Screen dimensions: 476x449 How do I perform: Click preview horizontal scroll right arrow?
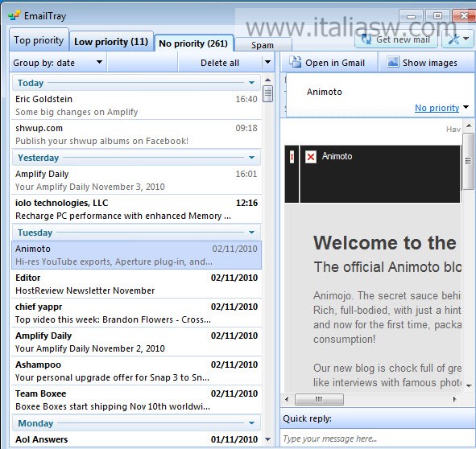click(454, 399)
